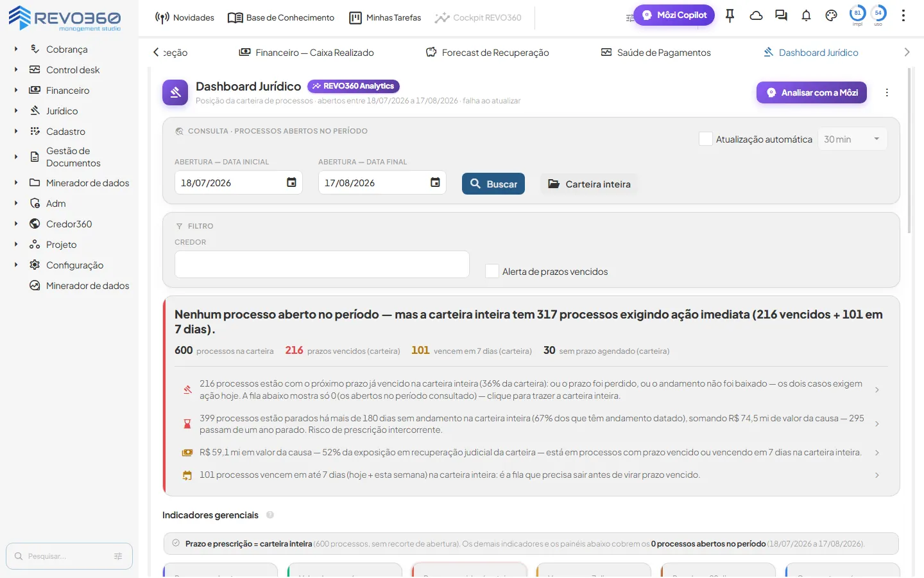Open Minhas Tarefas
This screenshot has width=924, height=578.
tap(385, 17)
